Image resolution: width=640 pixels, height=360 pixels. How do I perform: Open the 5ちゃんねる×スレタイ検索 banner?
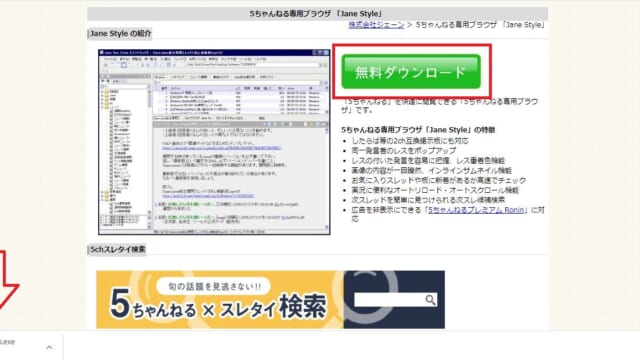(x=270, y=299)
